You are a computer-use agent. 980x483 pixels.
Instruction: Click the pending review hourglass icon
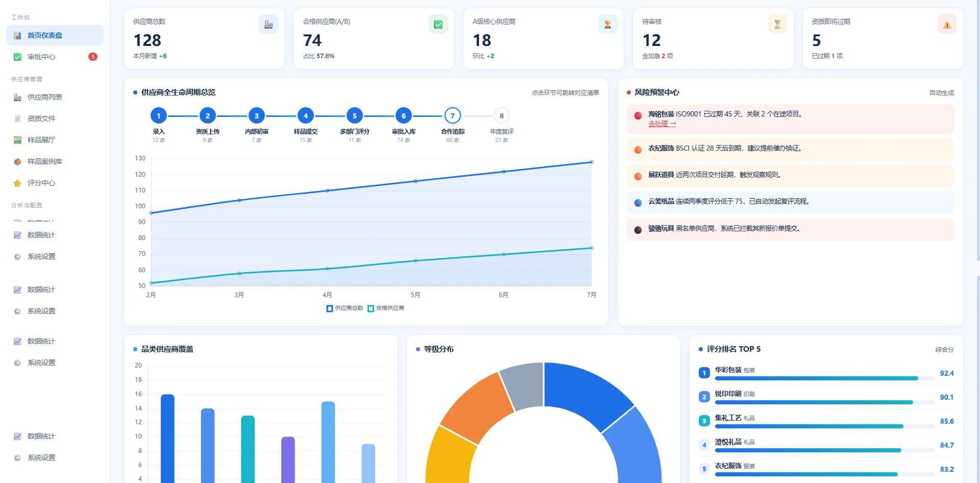click(777, 24)
